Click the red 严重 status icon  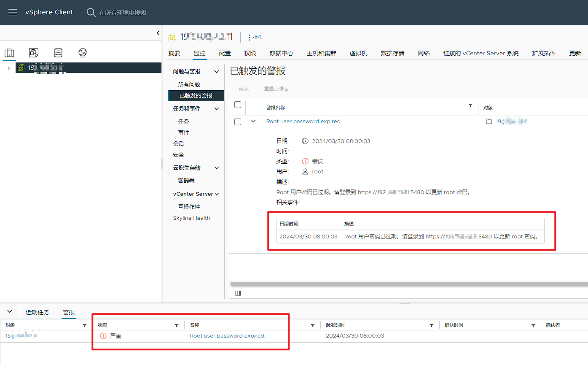pos(103,336)
